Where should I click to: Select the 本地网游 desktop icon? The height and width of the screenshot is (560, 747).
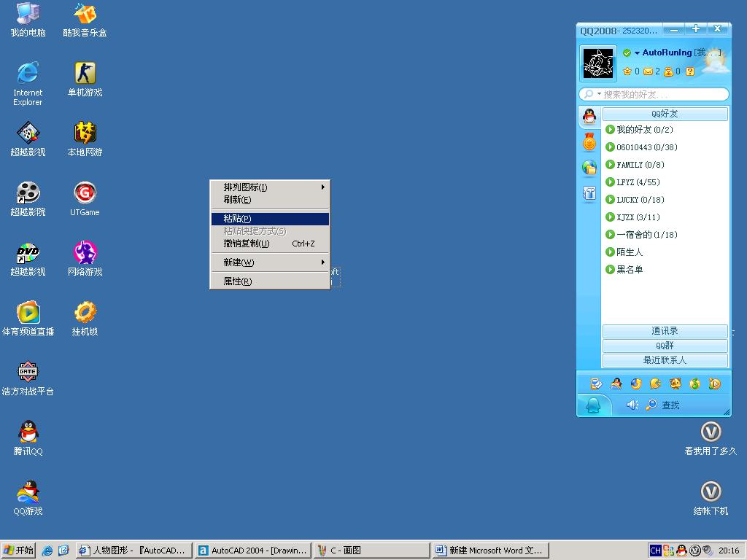pos(85,139)
